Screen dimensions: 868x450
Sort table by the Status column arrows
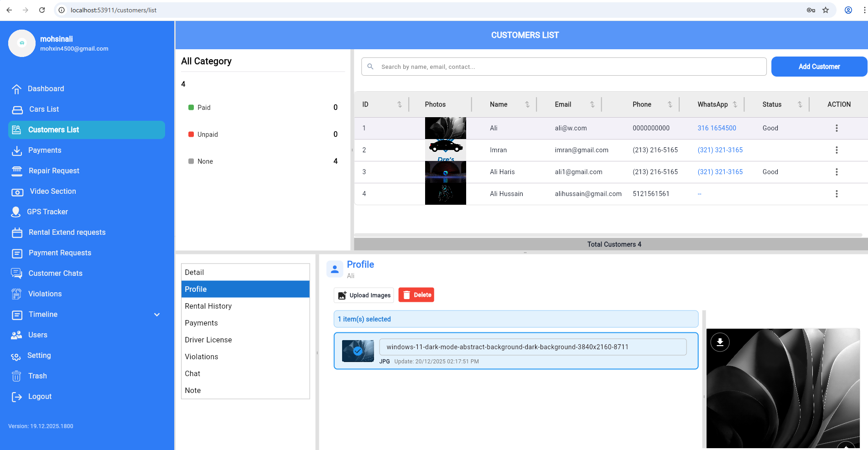800,104
